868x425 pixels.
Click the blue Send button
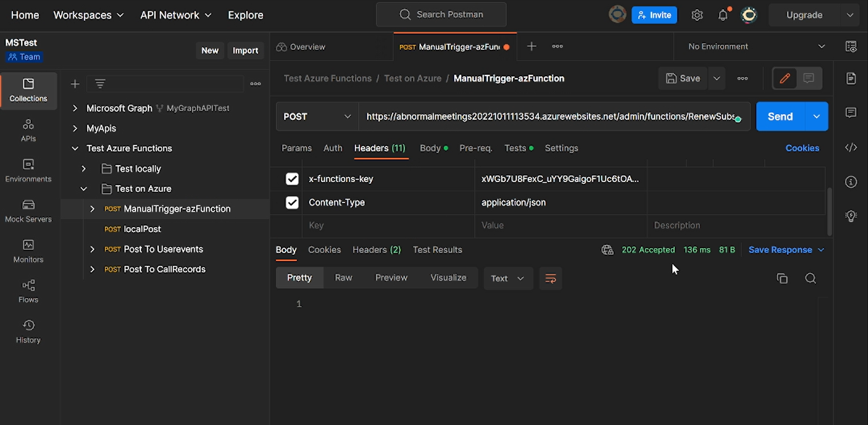pos(780,117)
